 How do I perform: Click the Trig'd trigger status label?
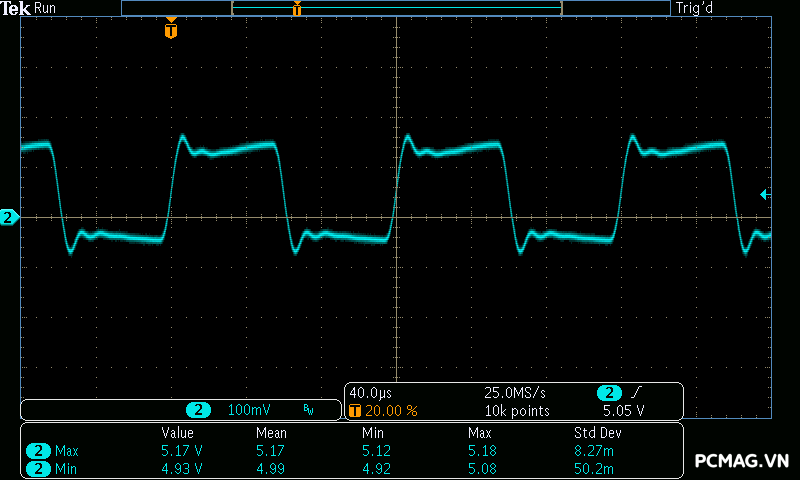pyautogui.click(x=697, y=8)
